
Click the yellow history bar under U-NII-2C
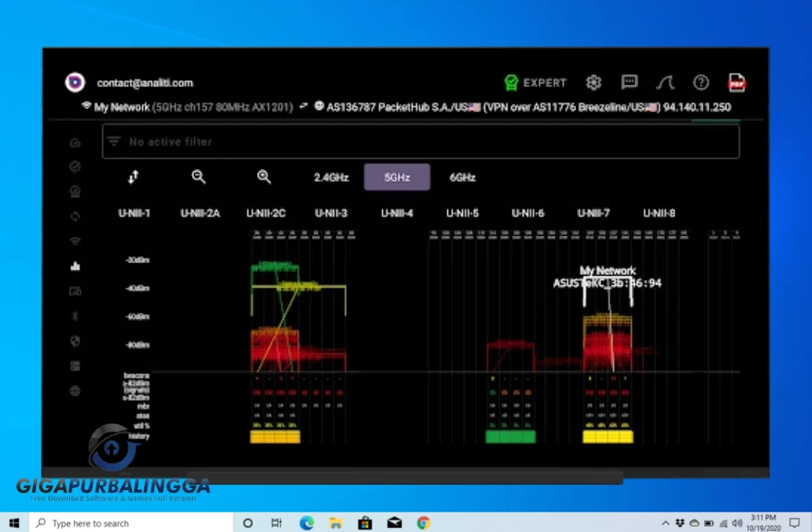(275, 437)
